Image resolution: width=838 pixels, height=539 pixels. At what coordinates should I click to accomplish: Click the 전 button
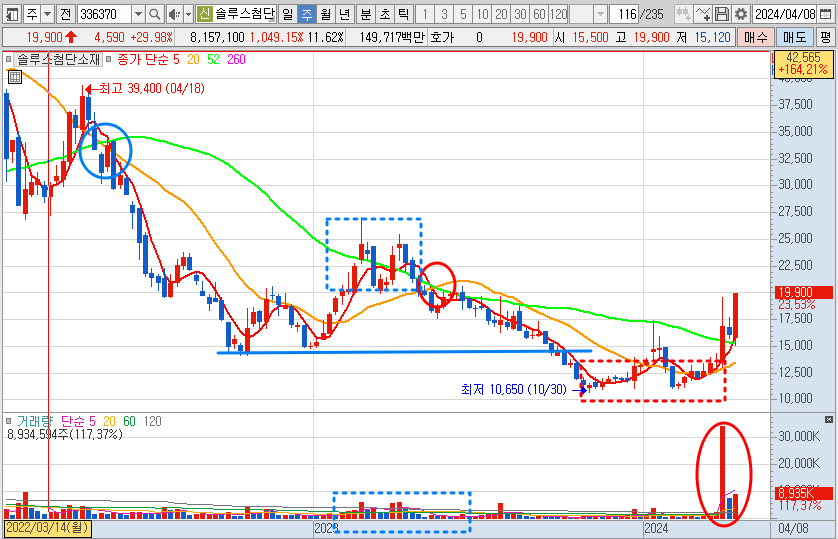pos(66,14)
